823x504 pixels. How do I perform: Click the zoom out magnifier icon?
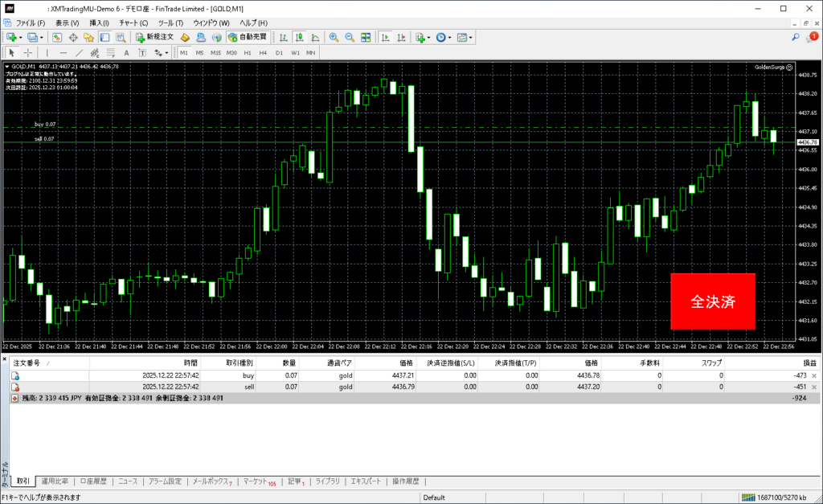click(350, 37)
